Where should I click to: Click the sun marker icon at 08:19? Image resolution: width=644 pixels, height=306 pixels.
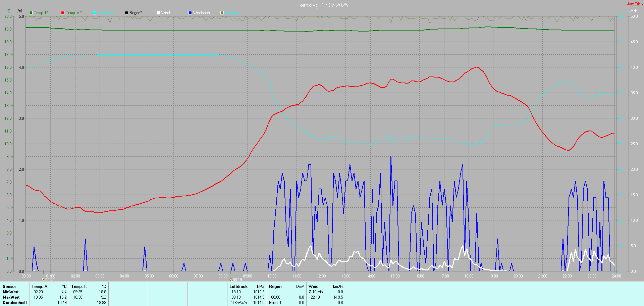[x=230, y=279]
